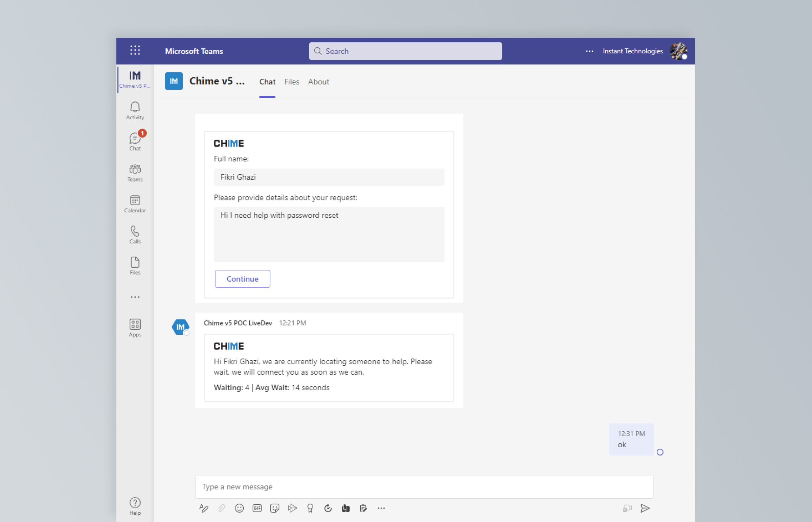Switch to the Files tab
This screenshot has width=812, height=522.
(x=291, y=82)
